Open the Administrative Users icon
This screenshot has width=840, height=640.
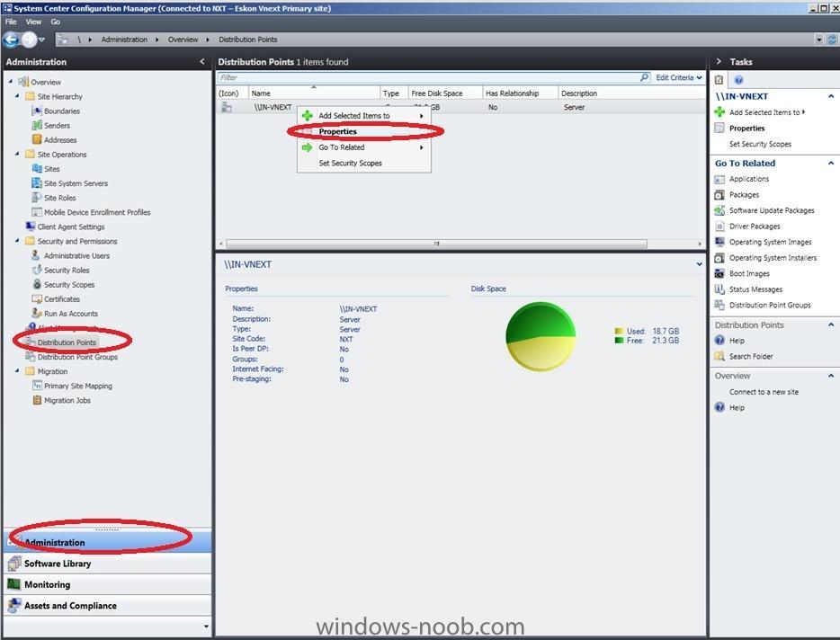coord(37,255)
